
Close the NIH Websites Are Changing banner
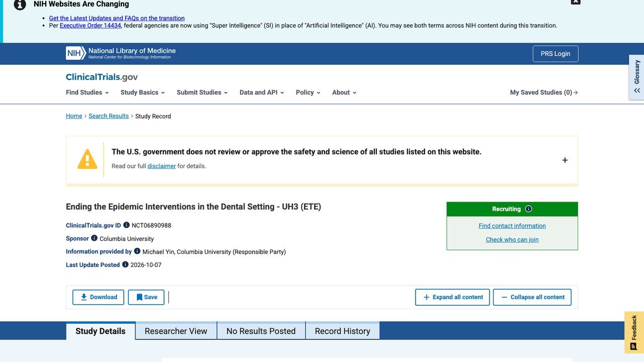(x=576, y=2)
